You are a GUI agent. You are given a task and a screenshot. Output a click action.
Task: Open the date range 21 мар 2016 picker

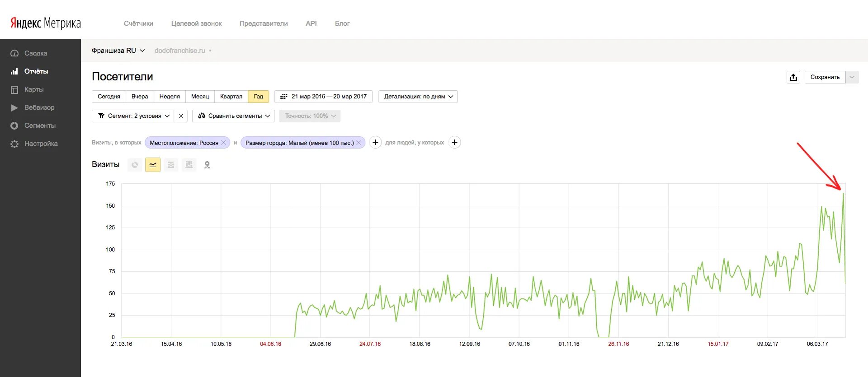324,97
